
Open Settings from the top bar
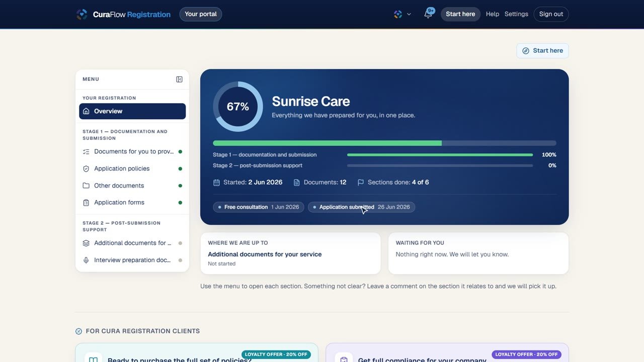pyautogui.click(x=516, y=14)
